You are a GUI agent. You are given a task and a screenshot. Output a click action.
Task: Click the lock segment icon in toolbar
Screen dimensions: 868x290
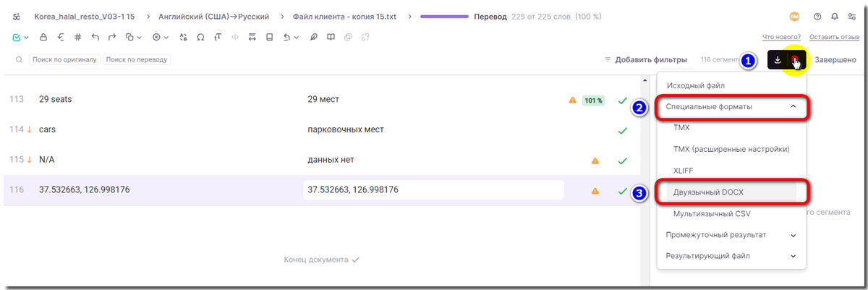click(43, 38)
